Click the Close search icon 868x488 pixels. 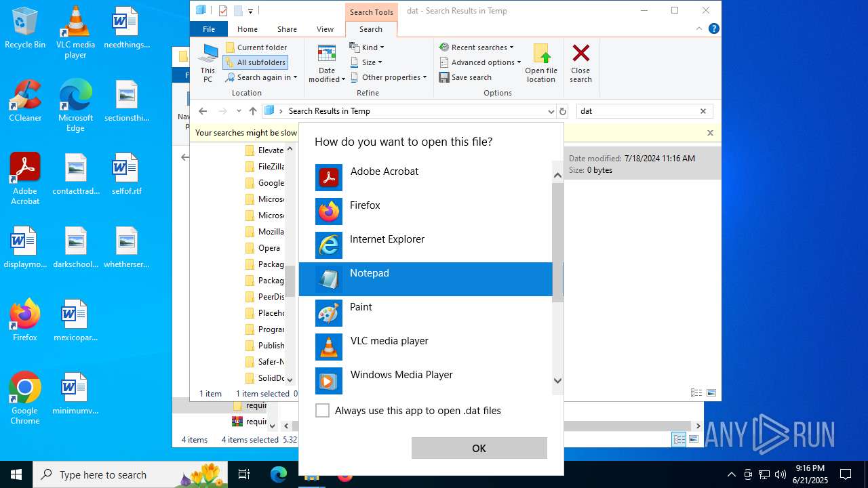(580, 63)
